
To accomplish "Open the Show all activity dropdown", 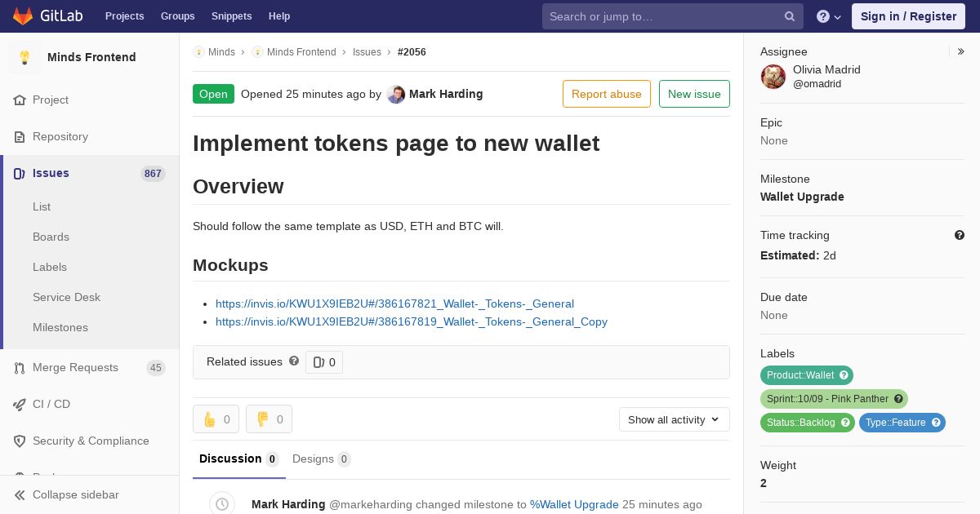I will point(675,419).
